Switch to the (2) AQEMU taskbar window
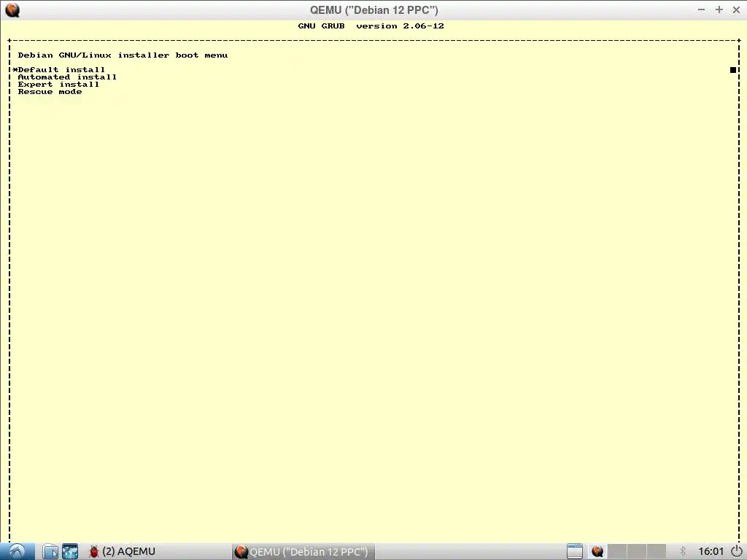747x560 pixels. point(122,551)
